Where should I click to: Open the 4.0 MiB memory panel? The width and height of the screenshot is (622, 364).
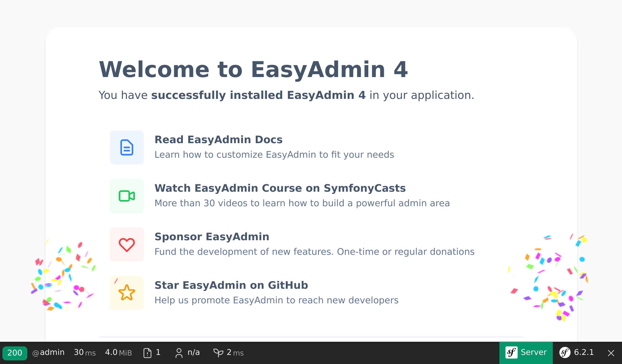coord(118,352)
